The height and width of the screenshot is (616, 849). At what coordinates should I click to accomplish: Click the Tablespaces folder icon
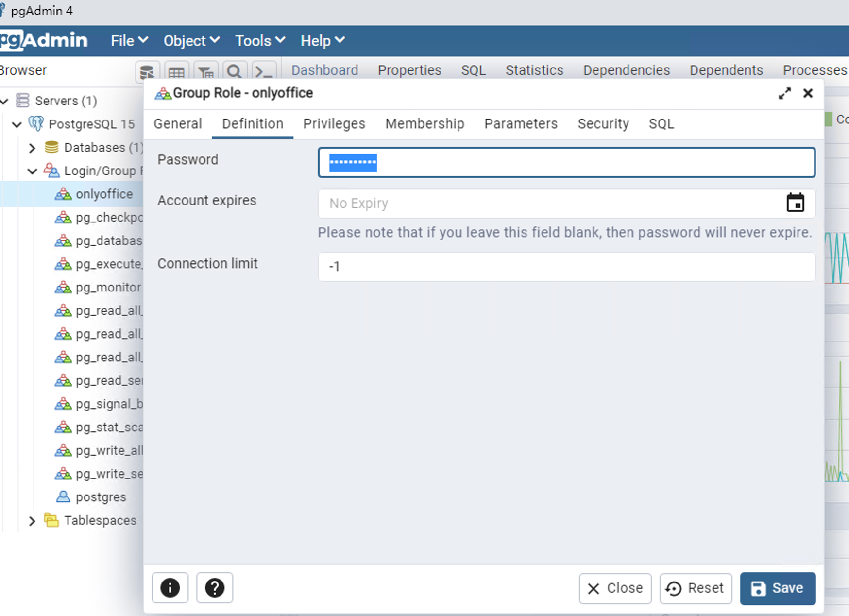tap(51, 520)
